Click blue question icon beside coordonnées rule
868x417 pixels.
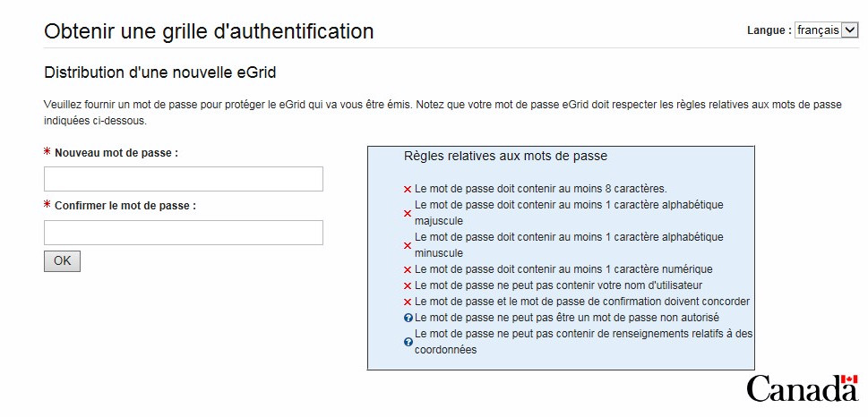[x=408, y=342]
